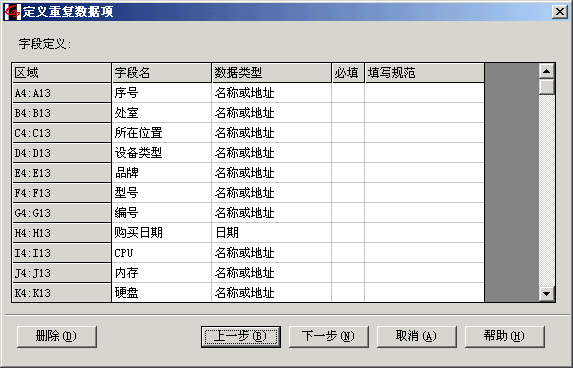The image size is (573, 368).
Task: Close the 定义重复数据项 dialog
Action: coord(560,12)
